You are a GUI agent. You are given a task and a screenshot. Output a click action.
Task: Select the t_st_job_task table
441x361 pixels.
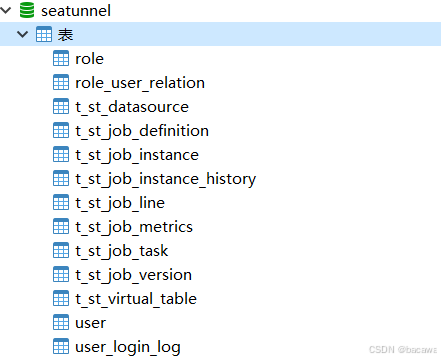point(122,251)
